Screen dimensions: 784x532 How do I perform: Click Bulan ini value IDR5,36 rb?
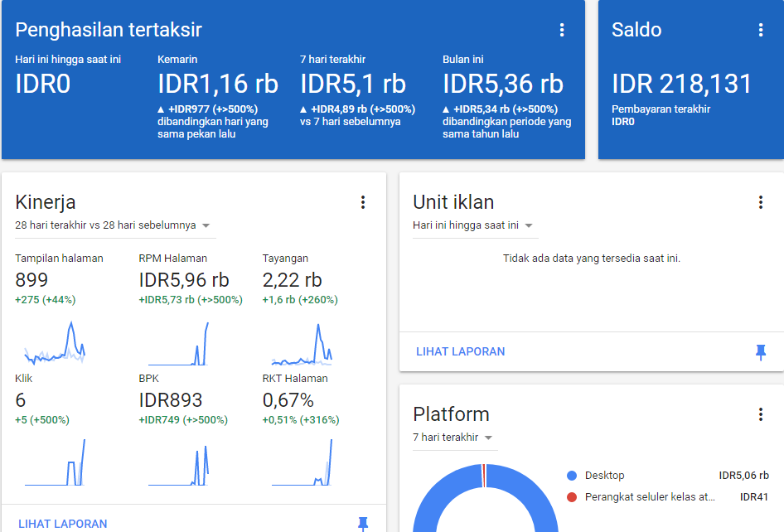502,84
